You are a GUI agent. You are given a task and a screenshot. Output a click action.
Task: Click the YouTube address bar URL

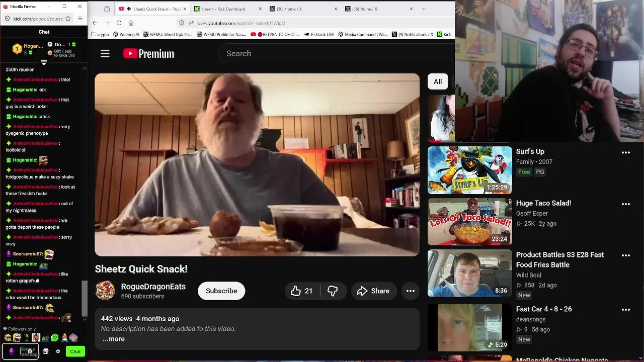[241, 23]
